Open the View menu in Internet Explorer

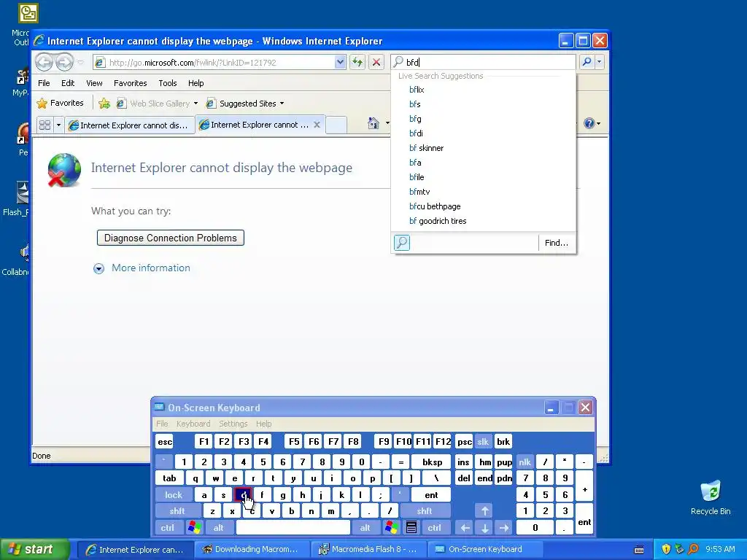(94, 83)
